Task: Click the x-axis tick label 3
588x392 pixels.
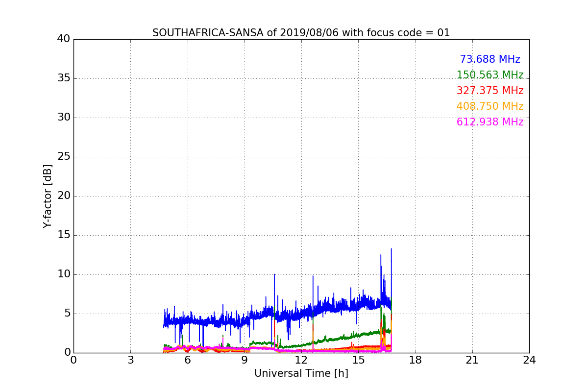Action: click(x=130, y=360)
